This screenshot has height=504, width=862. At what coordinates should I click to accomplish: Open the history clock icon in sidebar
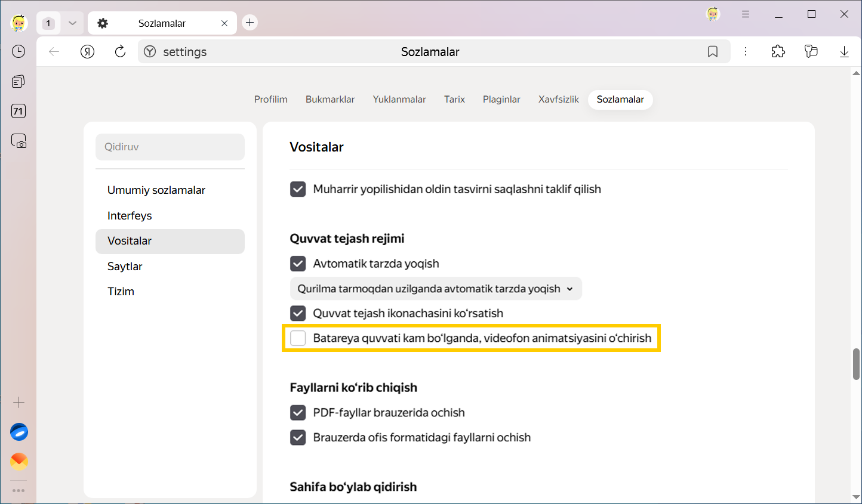(x=19, y=51)
